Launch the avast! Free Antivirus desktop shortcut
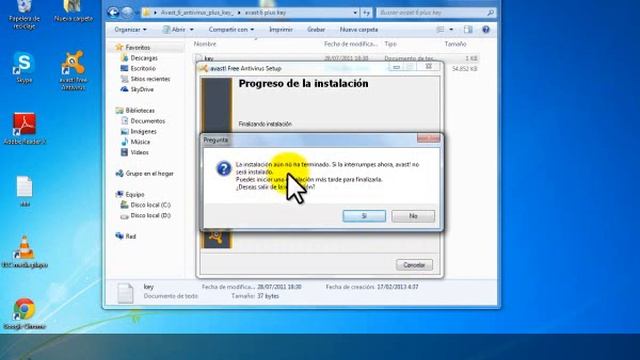640x360 pixels. [x=73, y=70]
